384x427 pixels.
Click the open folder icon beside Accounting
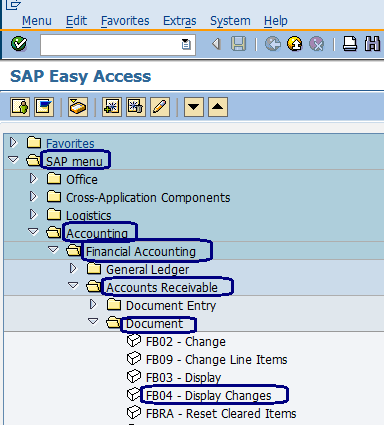54,232
